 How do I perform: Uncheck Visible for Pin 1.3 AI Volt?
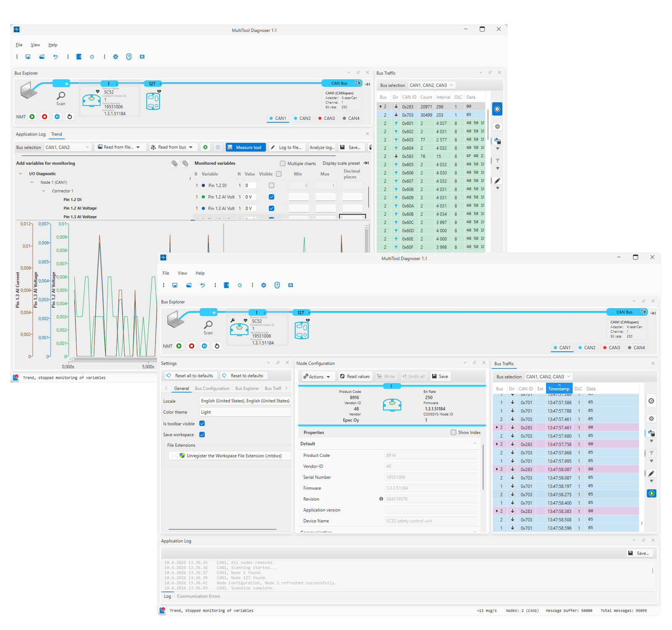[x=271, y=208]
